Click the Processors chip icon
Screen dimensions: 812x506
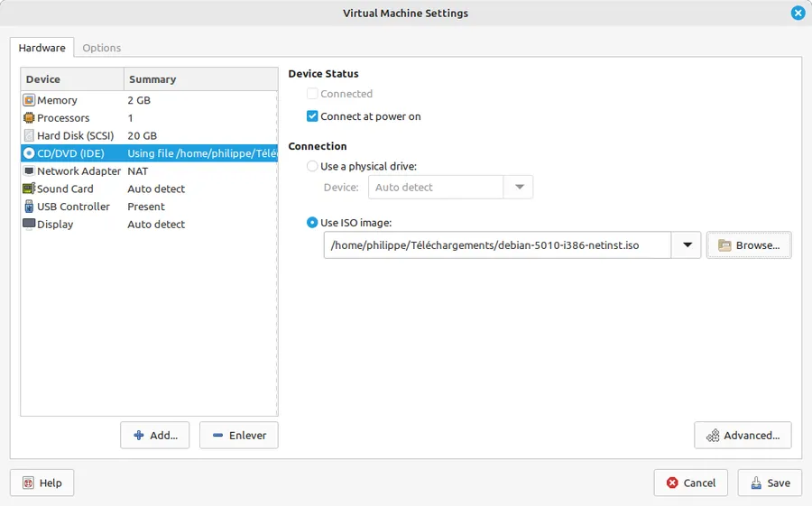29,117
